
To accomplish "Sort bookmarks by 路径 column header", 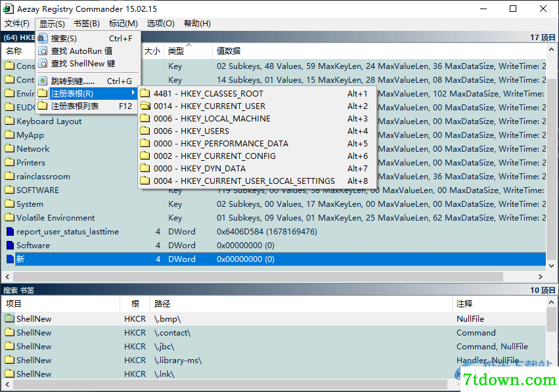I will coord(302,303).
